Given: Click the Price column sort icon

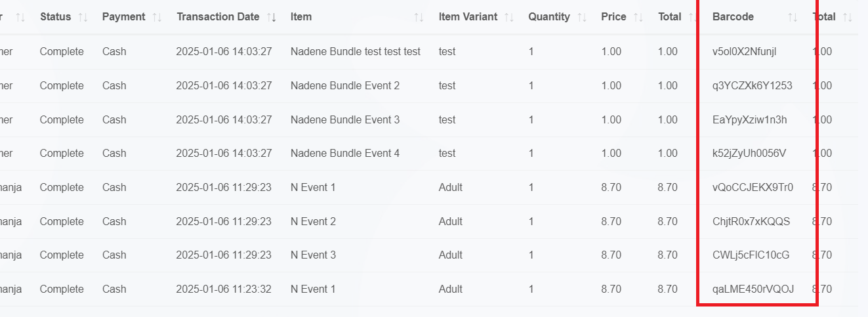Looking at the screenshot, I should coord(638,17).
